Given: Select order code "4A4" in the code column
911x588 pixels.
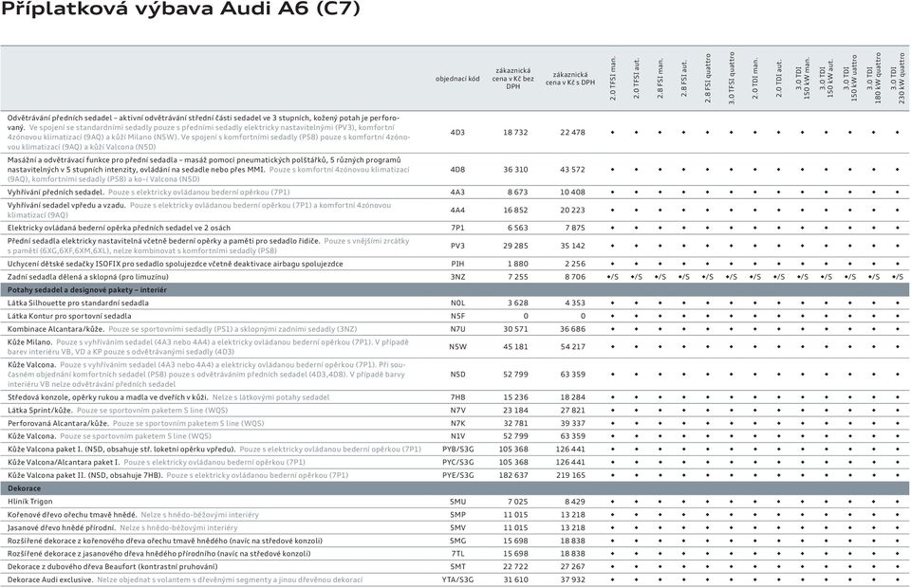Looking at the screenshot, I should tap(457, 211).
